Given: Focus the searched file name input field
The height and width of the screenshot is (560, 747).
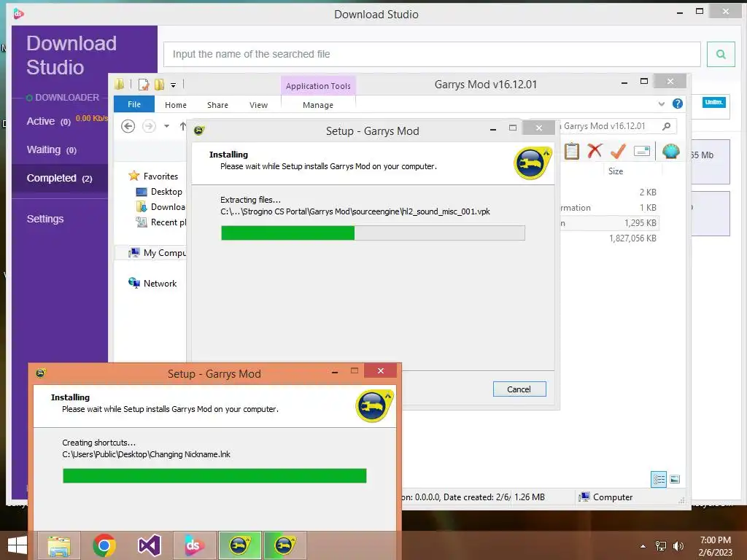Looking at the screenshot, I should (x=432, y=54).
